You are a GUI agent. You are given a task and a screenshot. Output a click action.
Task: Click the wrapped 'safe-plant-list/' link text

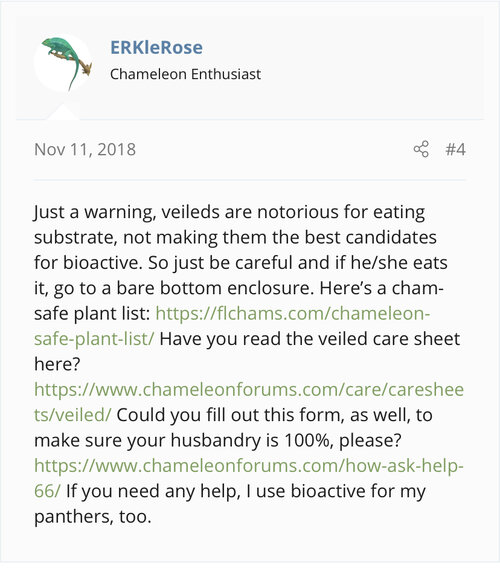[94, 339]
